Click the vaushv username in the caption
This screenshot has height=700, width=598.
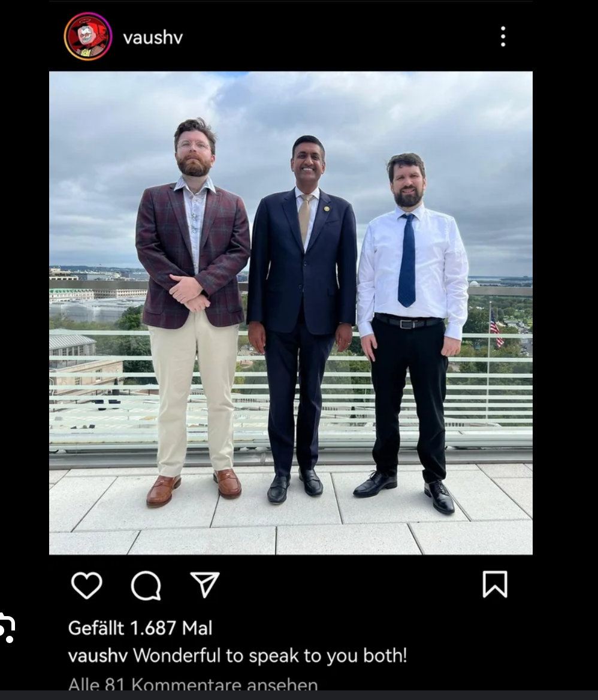[98, 656]
